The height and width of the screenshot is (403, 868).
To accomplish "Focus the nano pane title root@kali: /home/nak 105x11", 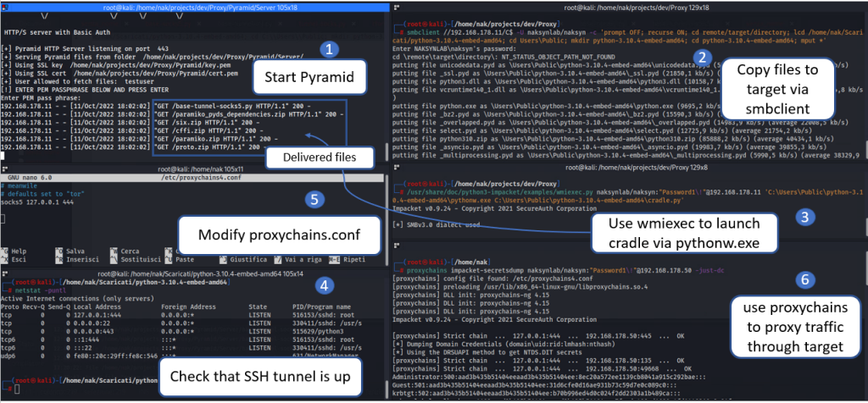I will (x=194, y=168).
